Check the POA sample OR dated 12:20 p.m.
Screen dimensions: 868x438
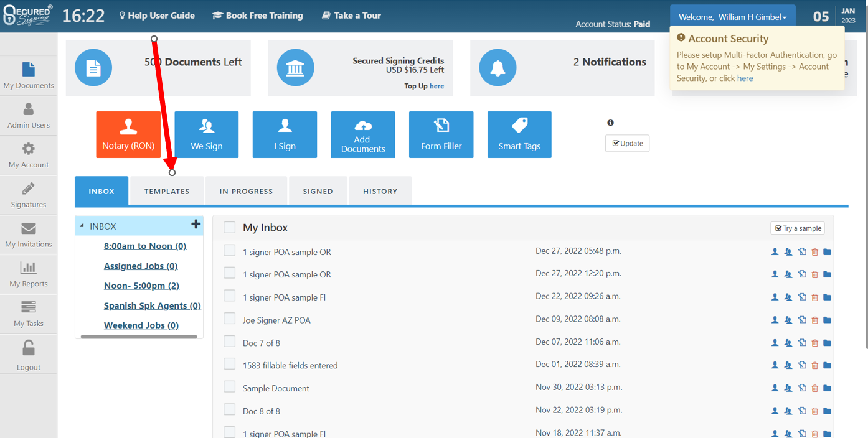tap(230, 273)
